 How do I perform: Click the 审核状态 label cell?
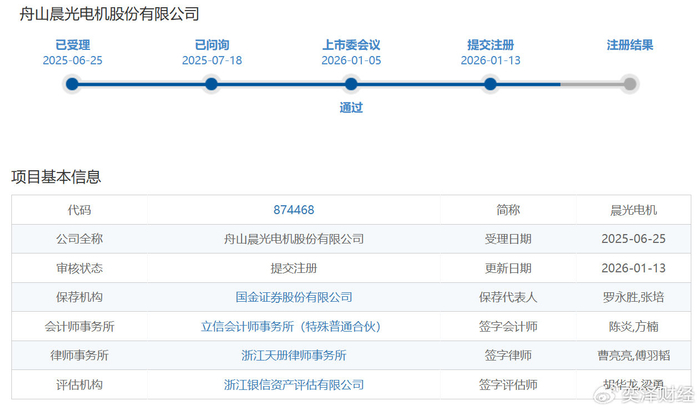79,268
